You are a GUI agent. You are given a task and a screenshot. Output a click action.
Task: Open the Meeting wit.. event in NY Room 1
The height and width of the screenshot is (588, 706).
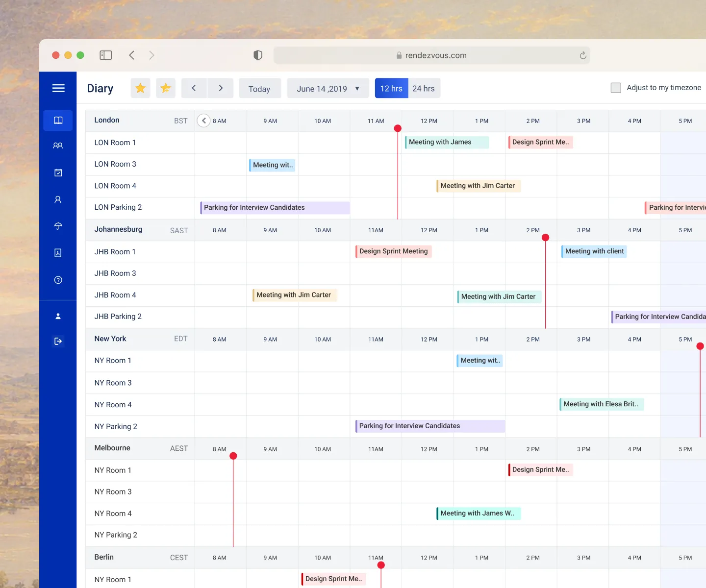480,361
